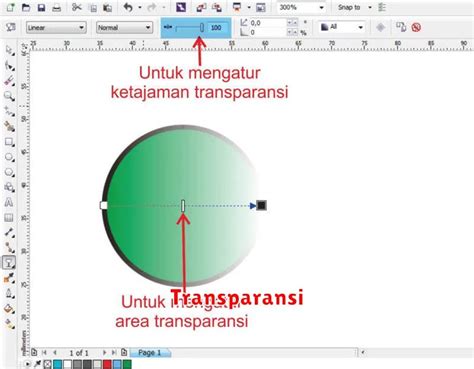Select the Crop tool
The height and width of the screenshot is (369, 474).
9,81
